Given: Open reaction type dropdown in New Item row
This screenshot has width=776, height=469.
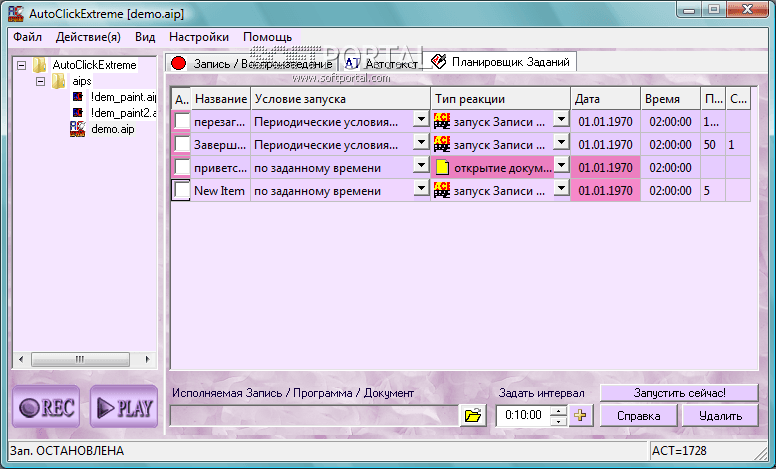Looking at the screenshot, I should (561, 188).
